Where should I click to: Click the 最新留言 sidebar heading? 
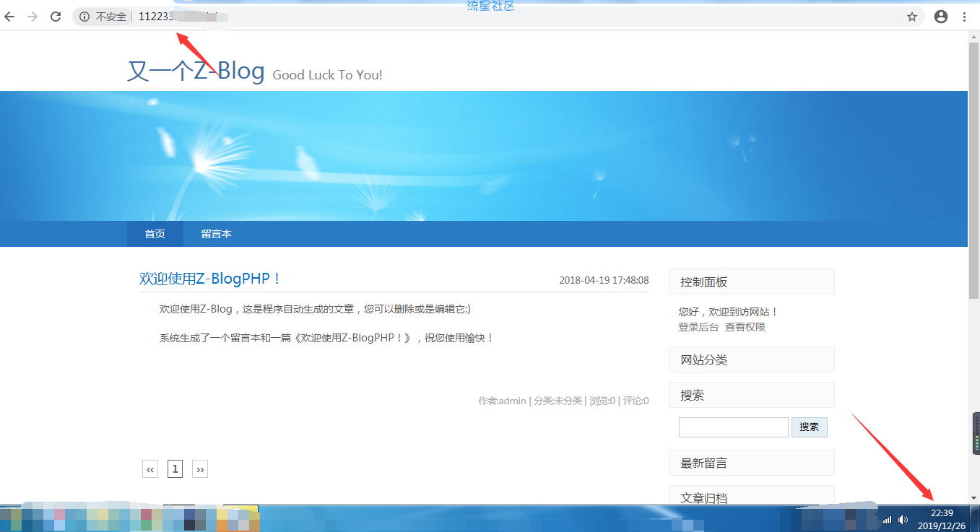752,463
